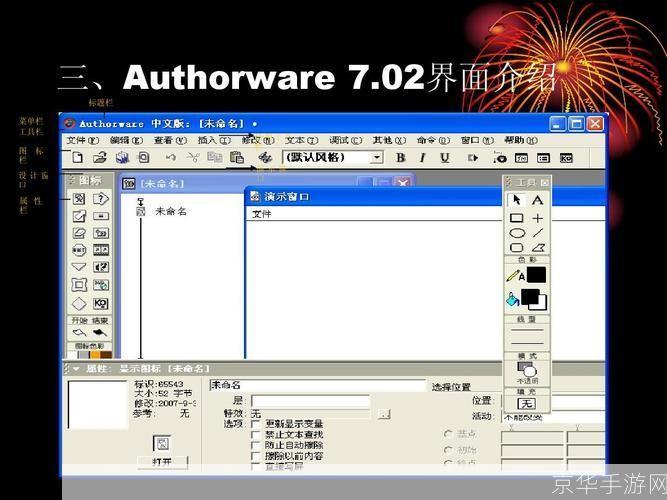Click the Paste clipboard toolbar icon

(x=237, y=157)
